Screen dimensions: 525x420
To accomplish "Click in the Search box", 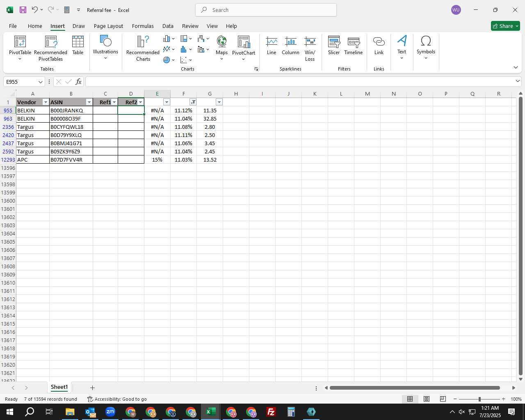I will (266, 10).
